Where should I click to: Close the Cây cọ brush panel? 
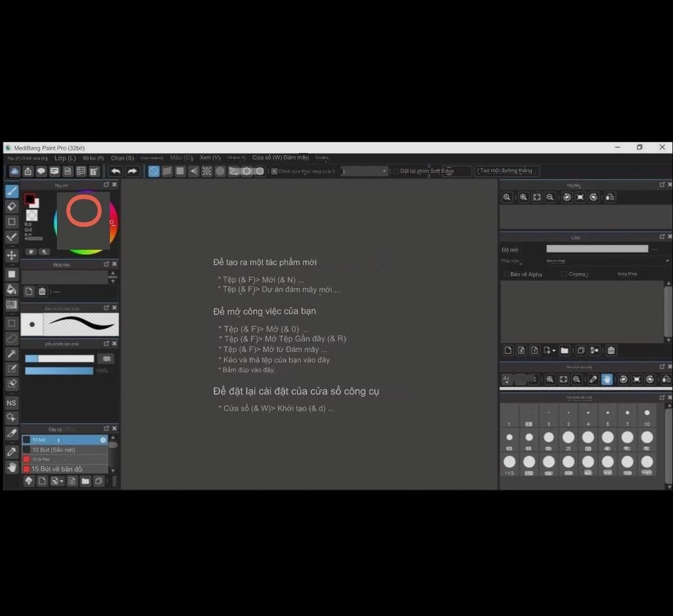(x=114, y=429)
